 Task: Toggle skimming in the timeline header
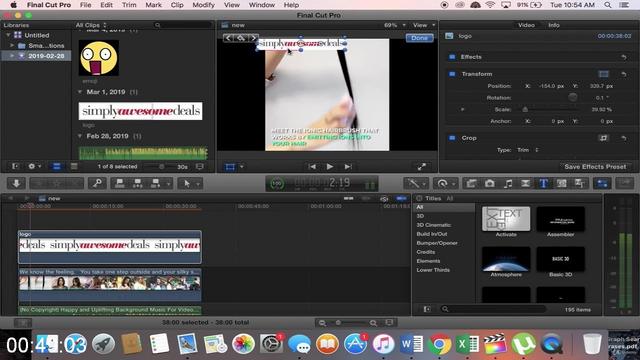tap(349, 198)
